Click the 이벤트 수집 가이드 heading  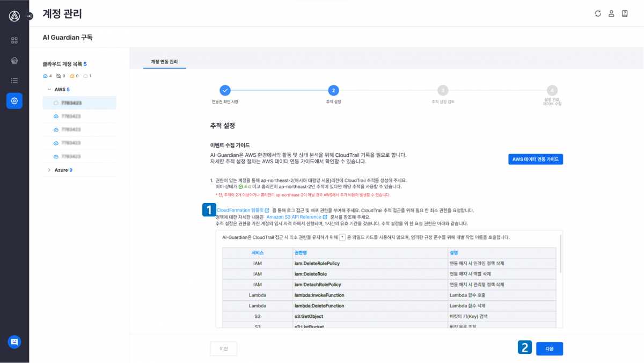coord(230,145)
